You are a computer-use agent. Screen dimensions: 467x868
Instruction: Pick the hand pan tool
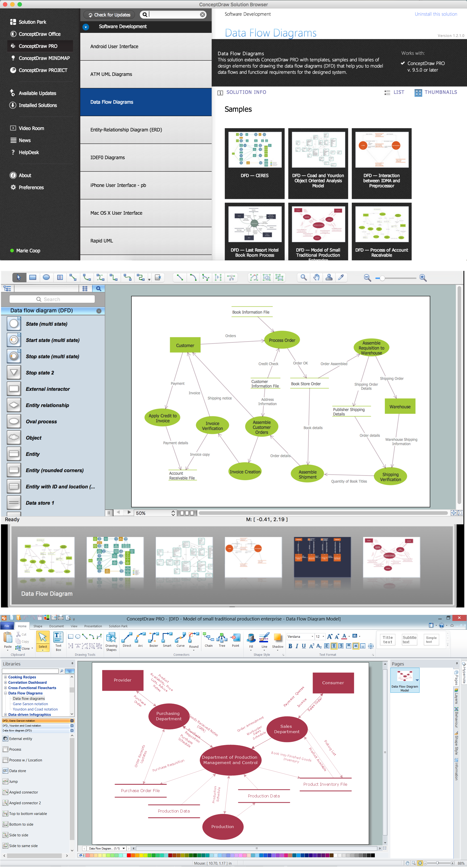tap(316, 277)
